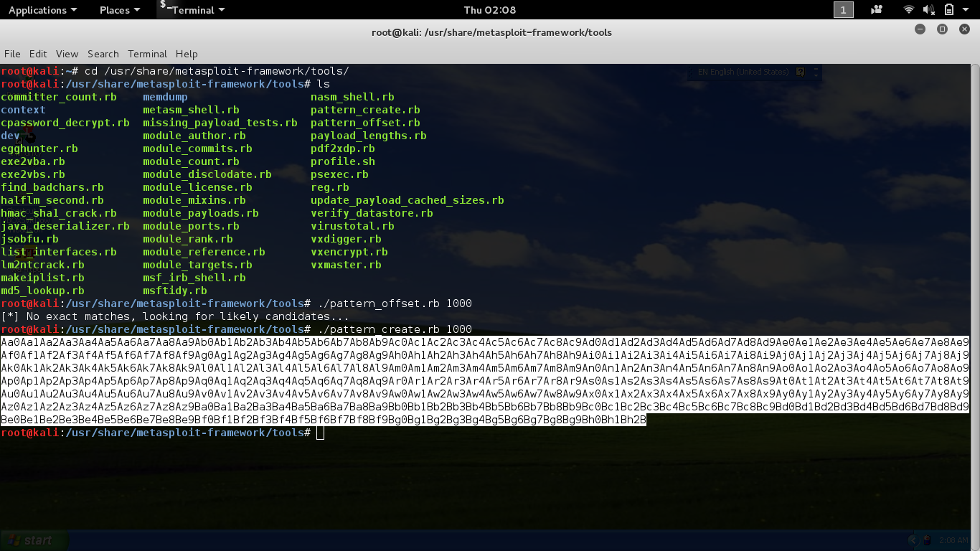Click the muted volume speaker icon
Screen dimensions: 980x551
point(929,10)
